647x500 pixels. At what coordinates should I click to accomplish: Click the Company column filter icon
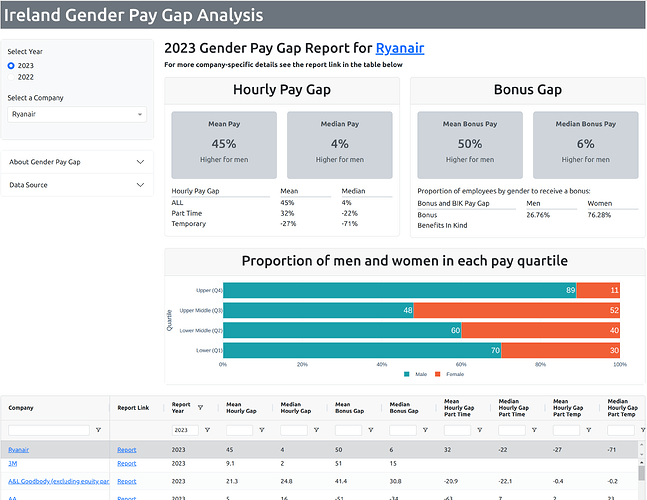pyautogui.click(x=99, y=430)
